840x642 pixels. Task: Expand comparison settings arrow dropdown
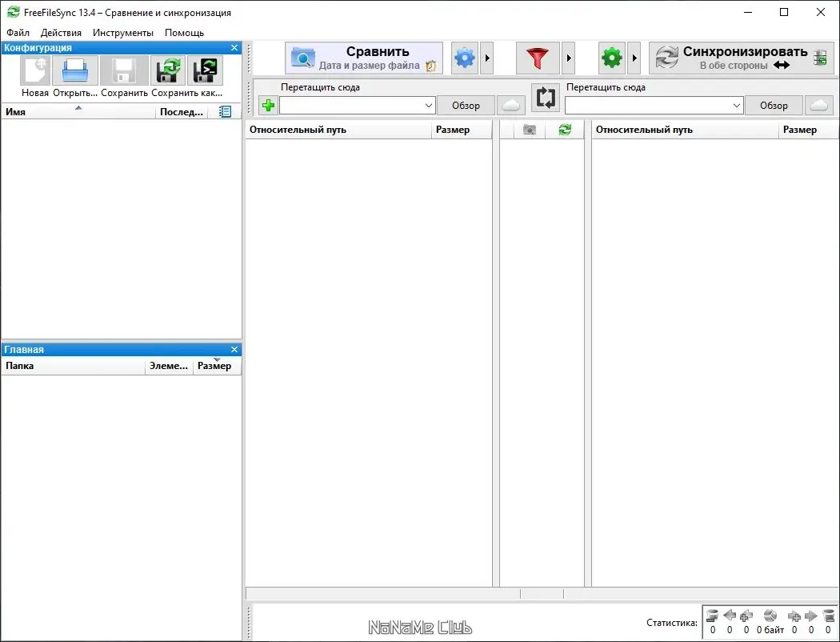coord(486,58)
